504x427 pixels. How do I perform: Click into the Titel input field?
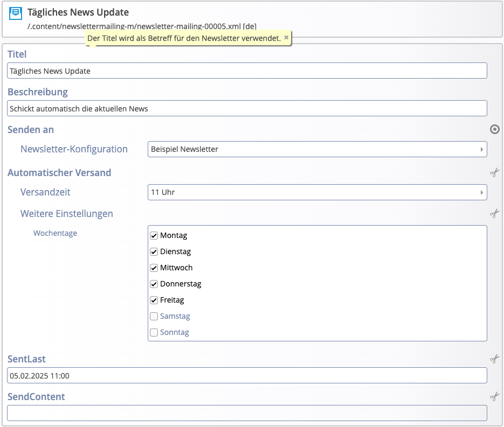click(x=247, y=71)
